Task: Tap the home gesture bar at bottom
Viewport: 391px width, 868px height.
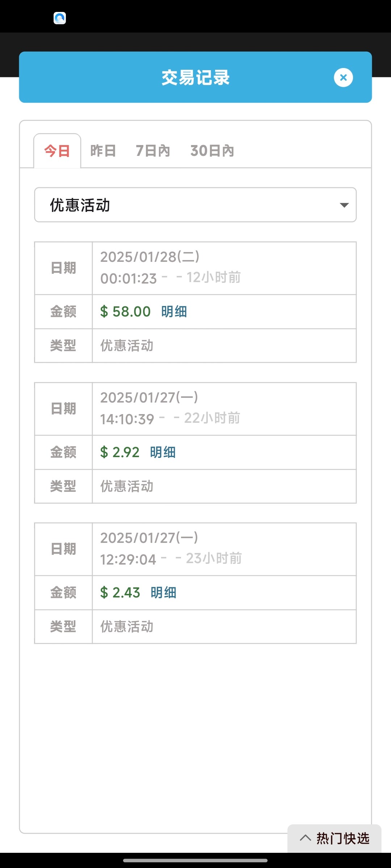Action: pos(195,860)
